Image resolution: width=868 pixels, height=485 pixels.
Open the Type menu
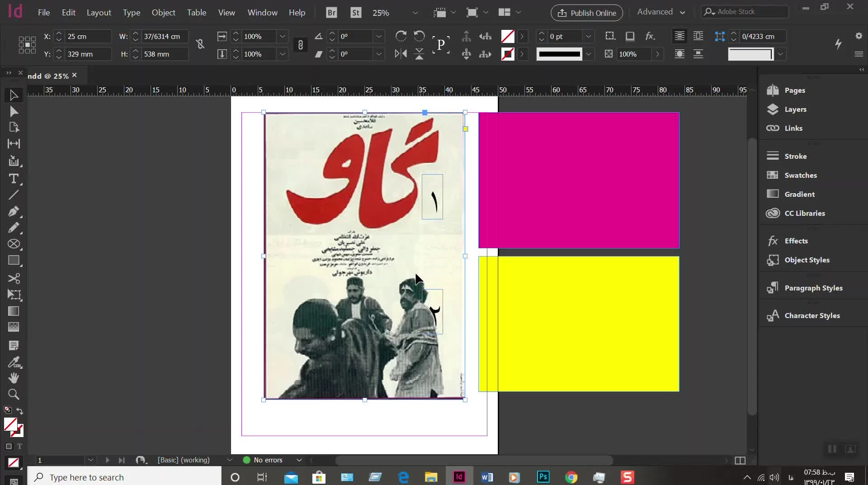(132, 13)
